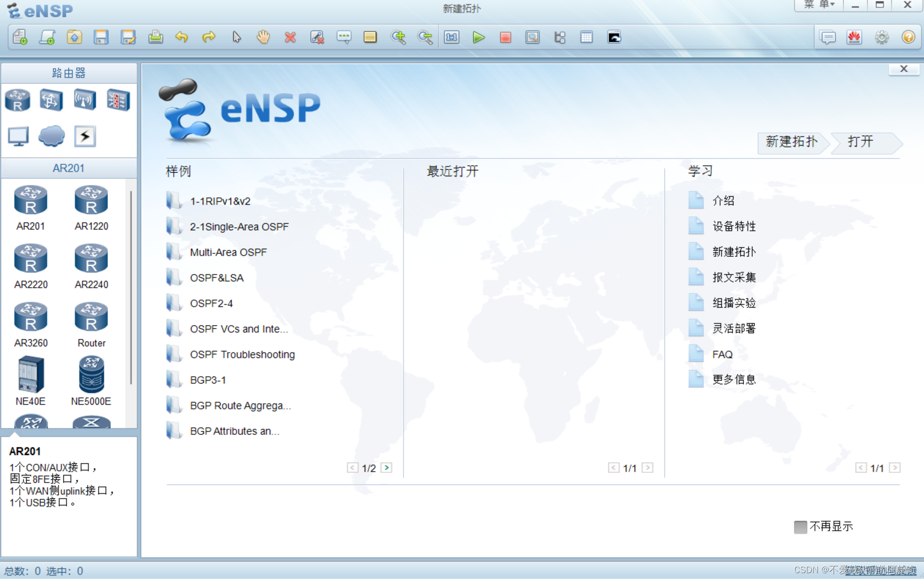
Task: Open the OSPF&LSA sample
Action: click(x=216, y=278)
